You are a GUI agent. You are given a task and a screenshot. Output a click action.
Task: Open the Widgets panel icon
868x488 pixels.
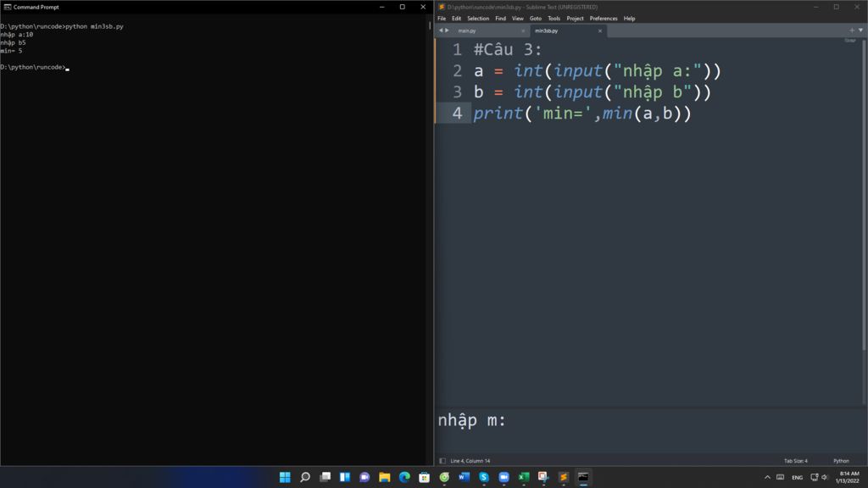click(x=345, y=477)
